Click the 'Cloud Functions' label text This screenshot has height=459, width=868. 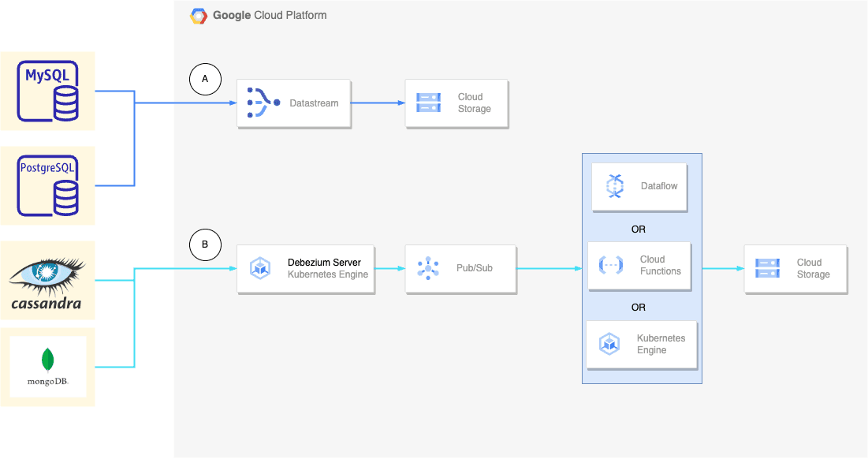click(661, 265)
